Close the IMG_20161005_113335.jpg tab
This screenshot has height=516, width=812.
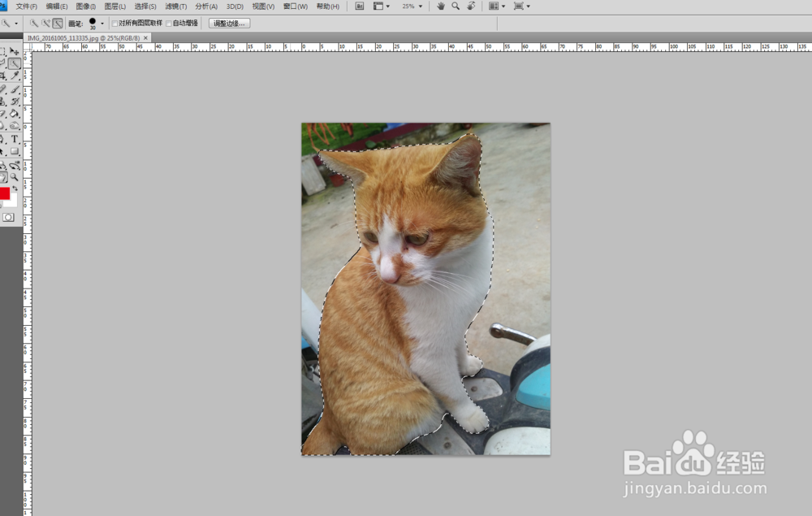click(145, 38)
